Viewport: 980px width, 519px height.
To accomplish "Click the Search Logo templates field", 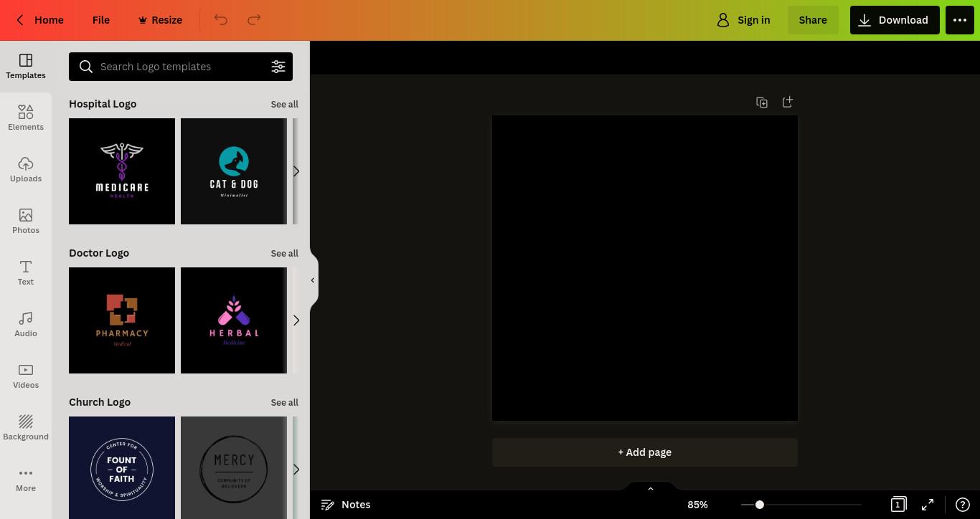I will [179, 67].
